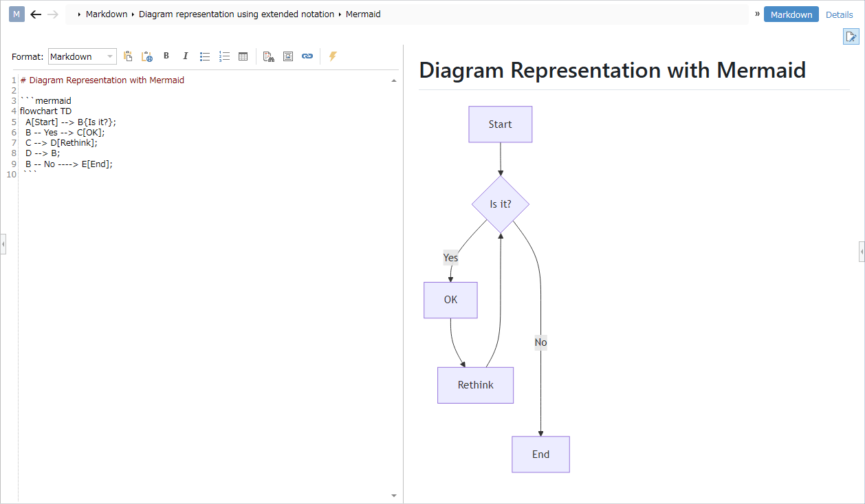Expand the breadcrumb overflow chevron

758,14
